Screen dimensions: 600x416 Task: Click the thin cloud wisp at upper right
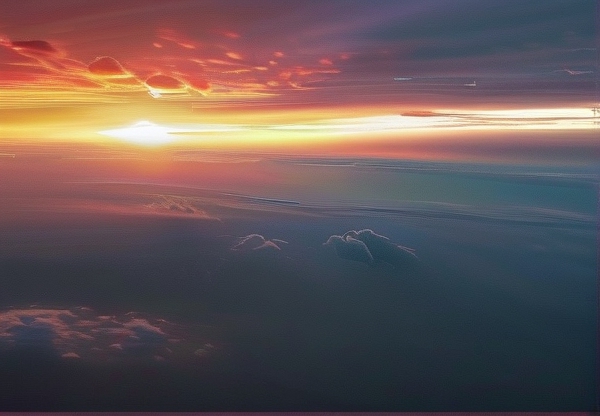click(x=570, y=71)
